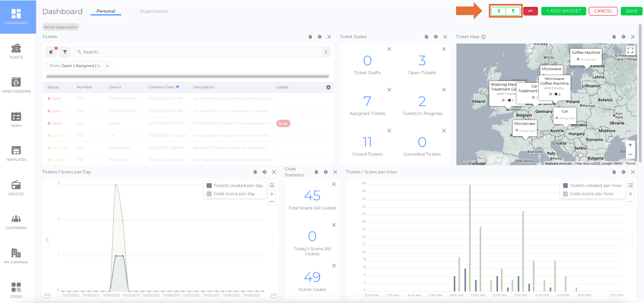
Task: Switch to the Organization tab
Action: click(x=153, y=11)
